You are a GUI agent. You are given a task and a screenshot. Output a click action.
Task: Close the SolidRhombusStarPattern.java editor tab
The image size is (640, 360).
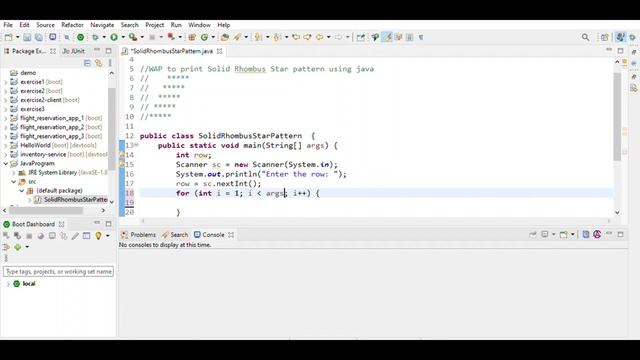(x=220, y=51)
